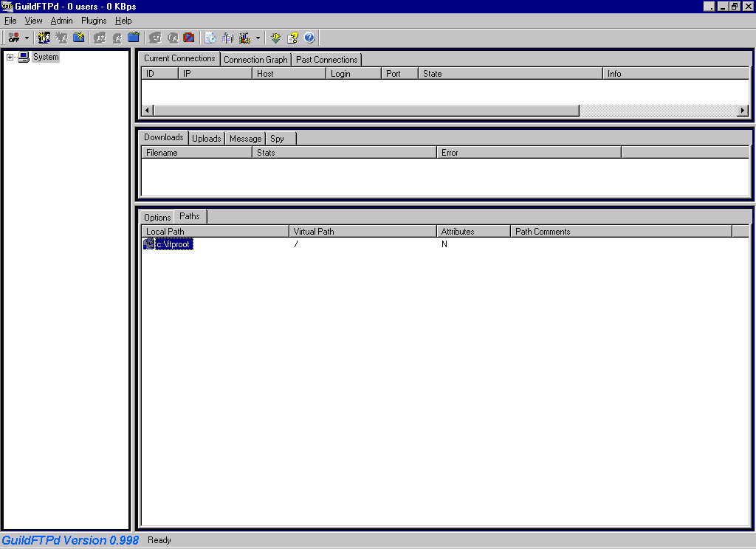Click the State column header
This screenshot has width=756, height=549.
click(x=511, y=73)
